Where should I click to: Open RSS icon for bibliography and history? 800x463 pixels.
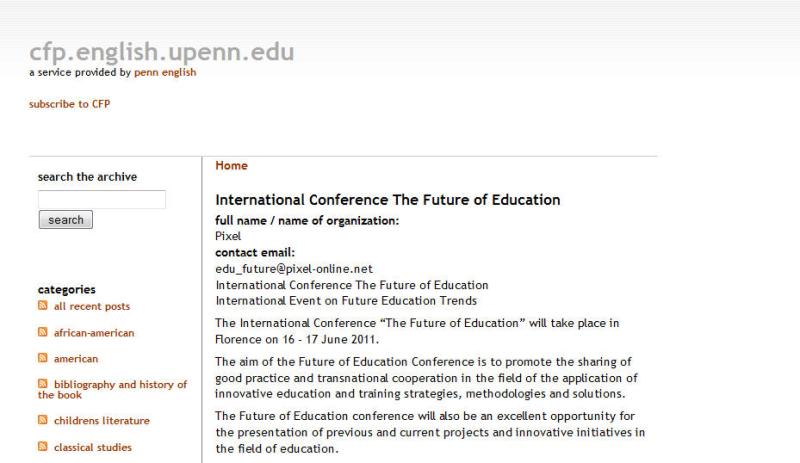(x=43, y=384)
